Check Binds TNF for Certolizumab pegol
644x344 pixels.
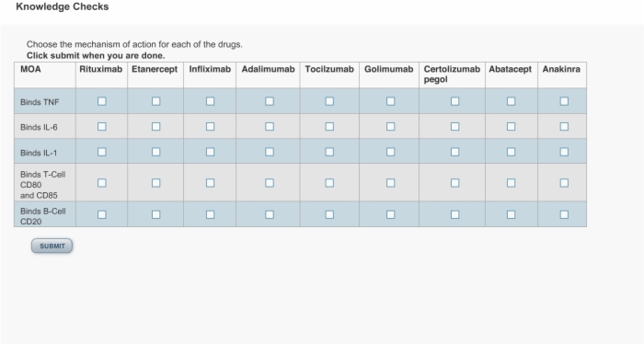pyautogui.click(x=454, y=101)
